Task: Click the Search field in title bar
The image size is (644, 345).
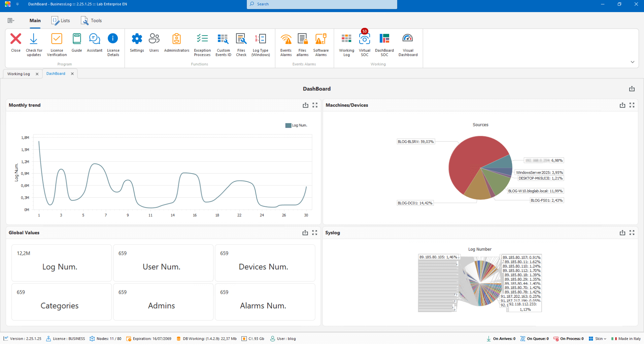Action: coord(321,4)
